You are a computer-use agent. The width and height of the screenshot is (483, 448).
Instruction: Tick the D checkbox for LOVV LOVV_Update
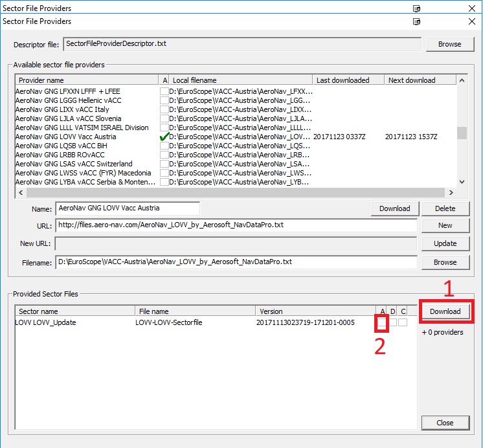pyautogui.click(x=392, y=322)
